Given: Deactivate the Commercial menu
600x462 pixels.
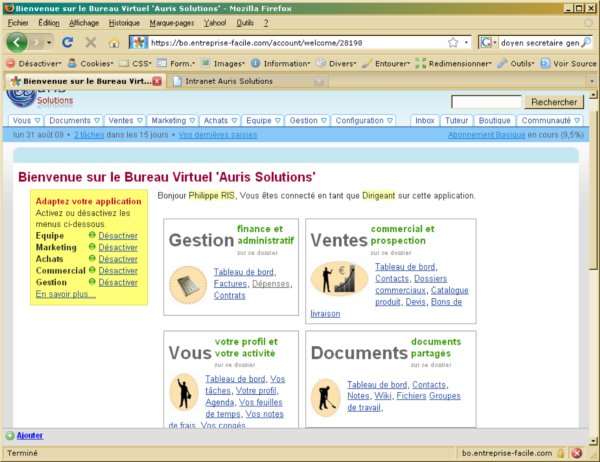Looking at the screenshot, I should [118, 271].
